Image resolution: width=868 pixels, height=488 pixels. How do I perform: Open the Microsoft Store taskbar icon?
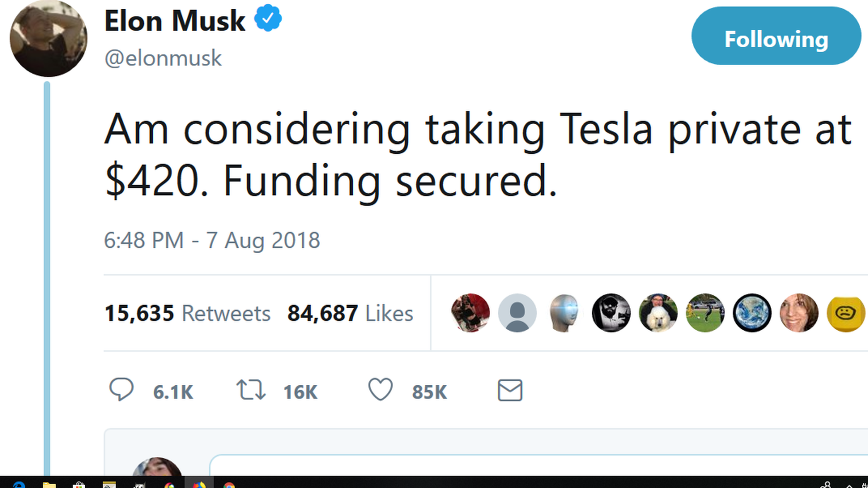point(79,485)
